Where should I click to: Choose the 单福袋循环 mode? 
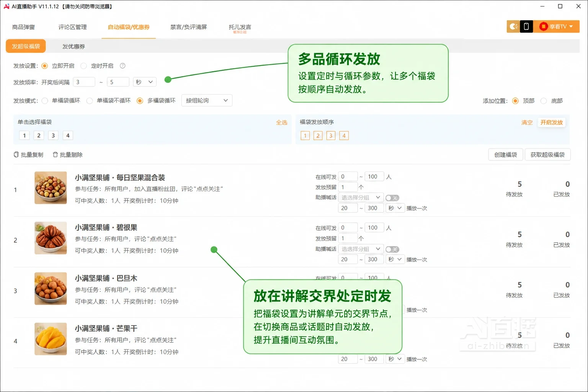(45, 101)
